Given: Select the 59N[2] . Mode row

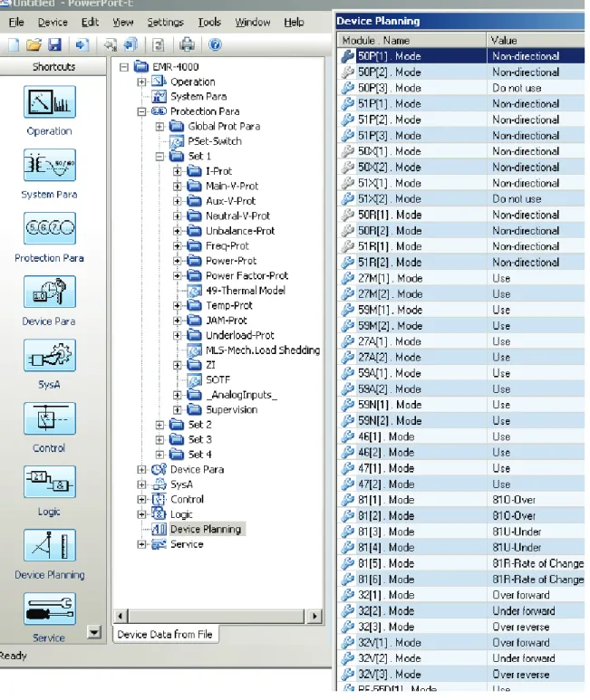Looking at the screenshot, I should [x=461, y=421].
